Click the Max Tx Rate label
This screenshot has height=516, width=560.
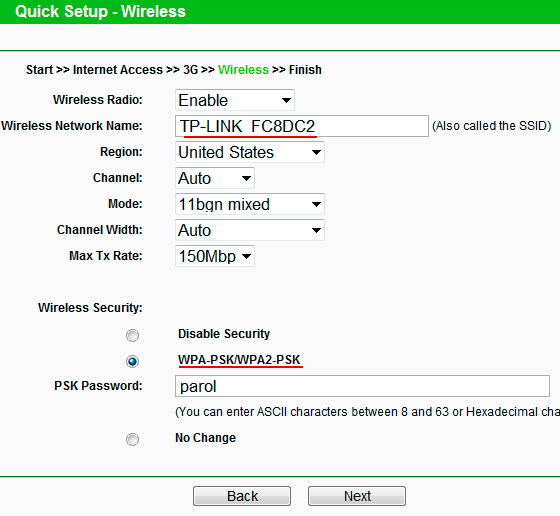coord(106,256)
